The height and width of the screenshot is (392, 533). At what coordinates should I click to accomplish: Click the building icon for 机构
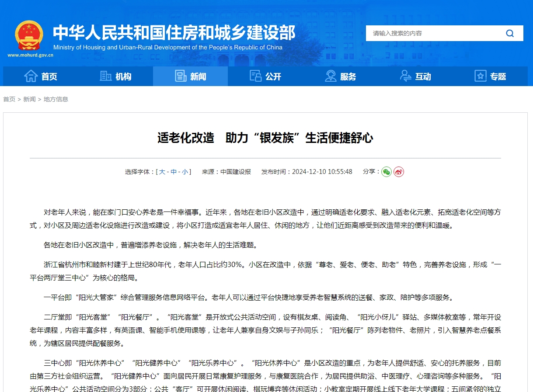pyautogui.click(x=105, y=76)
